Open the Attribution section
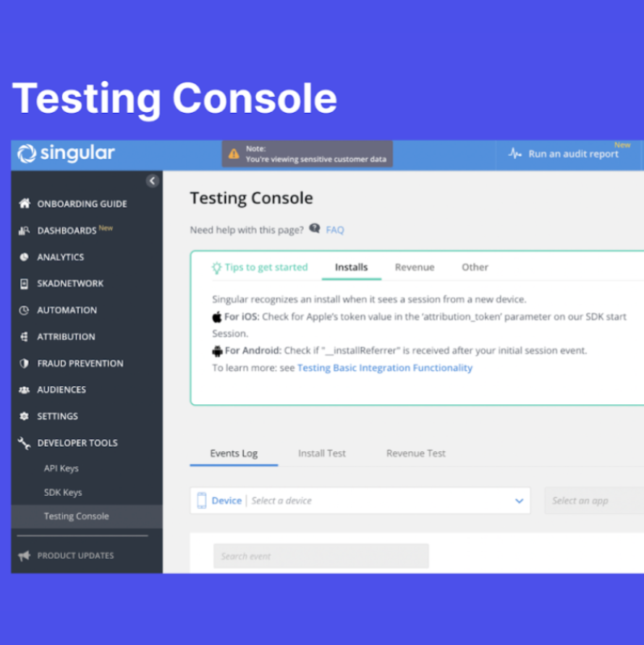Image resolution: width=644 pixels, height=645 pixels. (66, 336)
